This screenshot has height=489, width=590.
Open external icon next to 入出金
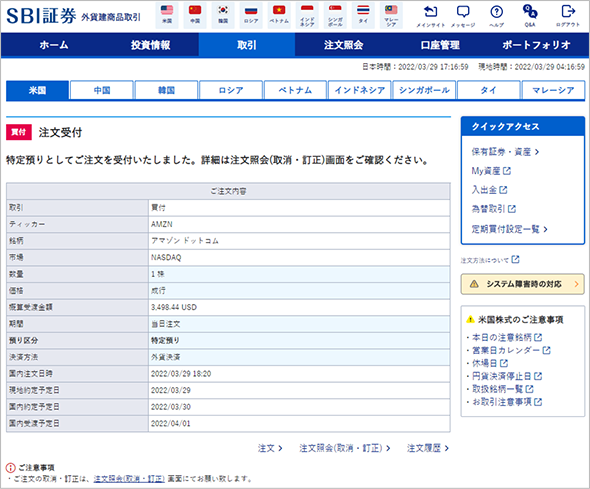(503, 190)
